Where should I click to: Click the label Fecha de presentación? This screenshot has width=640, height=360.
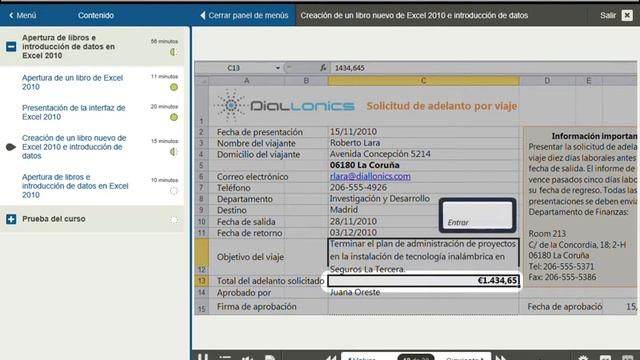[x=260, y=132]
